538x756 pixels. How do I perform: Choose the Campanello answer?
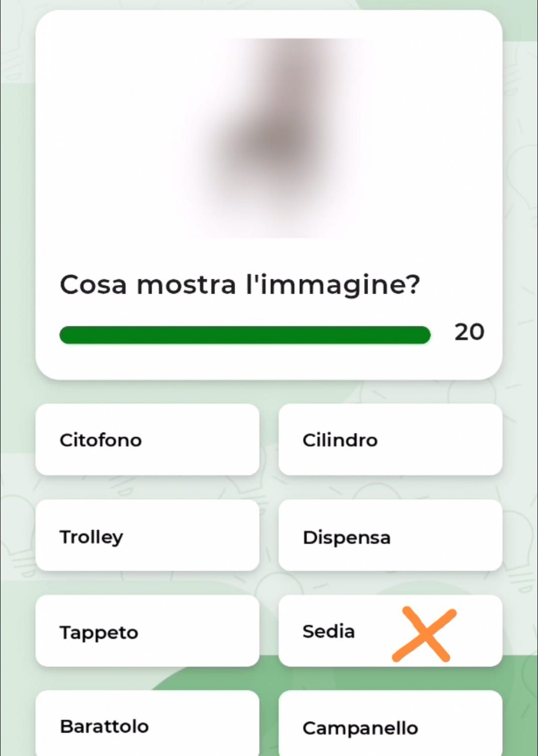pyautogui.click(x=390, y=725)
